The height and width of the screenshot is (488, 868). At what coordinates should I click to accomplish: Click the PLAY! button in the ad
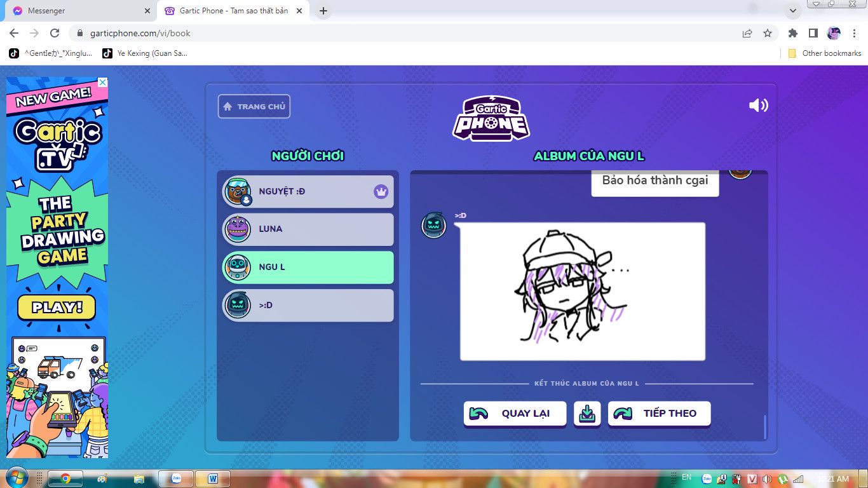pos(57,308)
